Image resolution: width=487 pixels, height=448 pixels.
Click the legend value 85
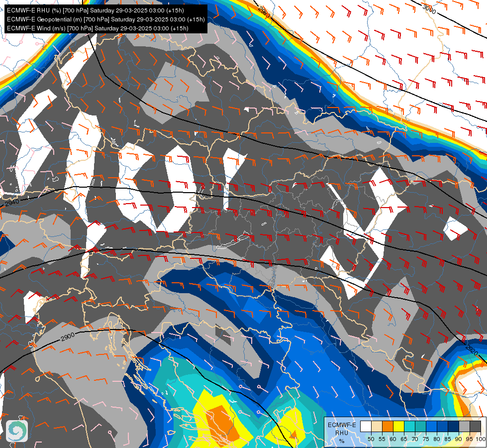point(448,439)
